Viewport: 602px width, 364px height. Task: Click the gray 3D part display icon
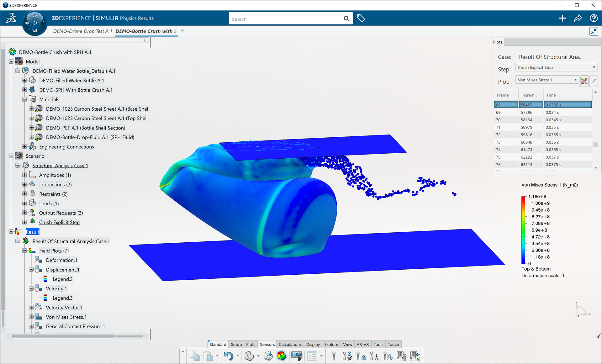click(249, 356)
